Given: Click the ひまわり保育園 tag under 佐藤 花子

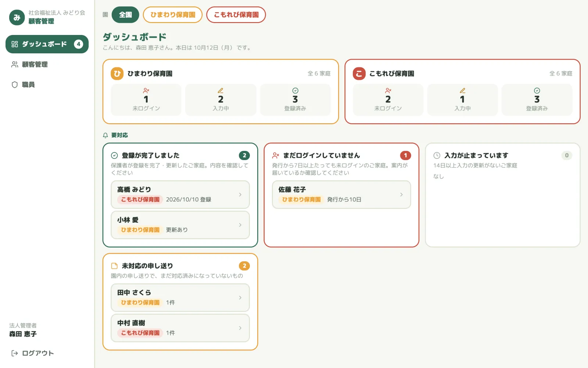Looking at the screenshot, I should pos(301,199).
